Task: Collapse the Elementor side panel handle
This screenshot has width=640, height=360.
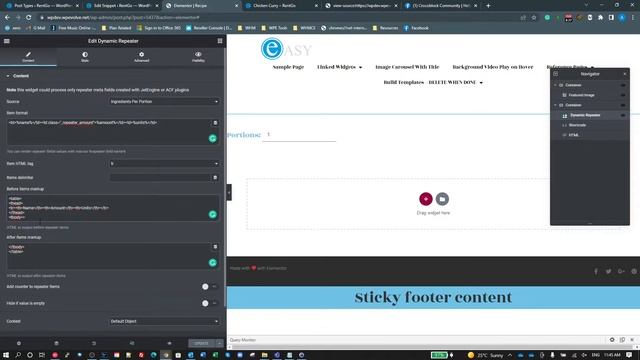Action: (229, 193)
